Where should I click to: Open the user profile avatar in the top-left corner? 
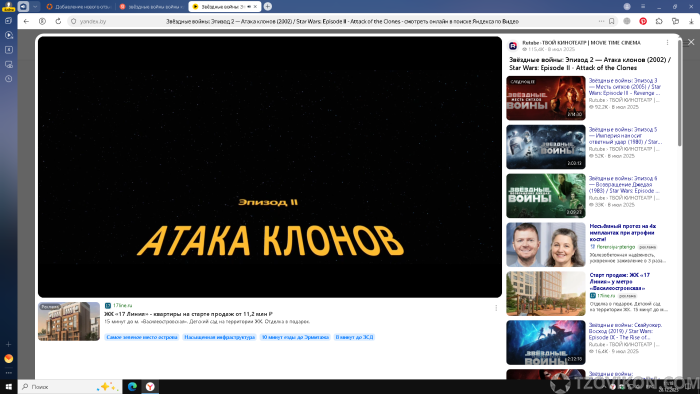coord(8,6)
